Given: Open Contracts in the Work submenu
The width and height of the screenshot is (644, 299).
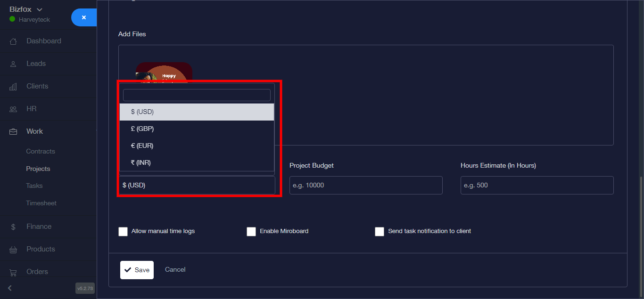Looking at the screenshot, I should [41, 152].
